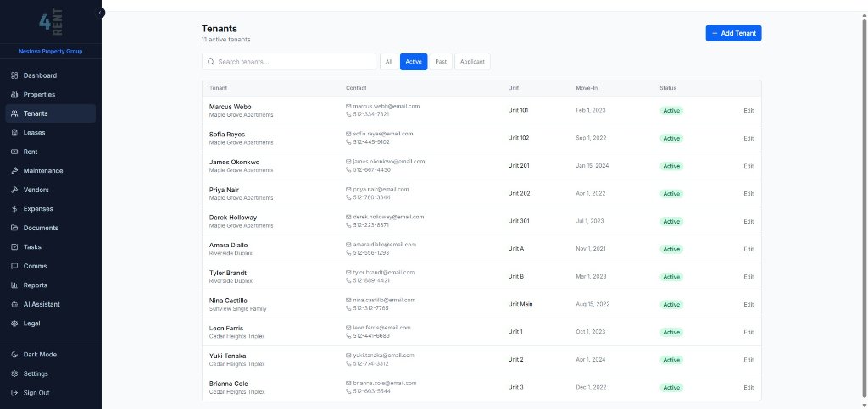The image size is (868, 409).
Task: Click phone number 512-780-3344
Action: click(x=371, y=197)
